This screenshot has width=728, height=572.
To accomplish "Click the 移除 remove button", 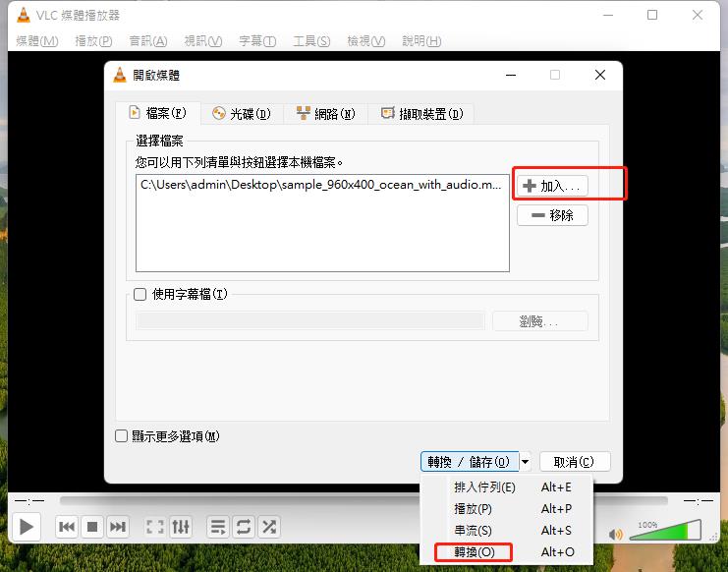I will point(552,215).
